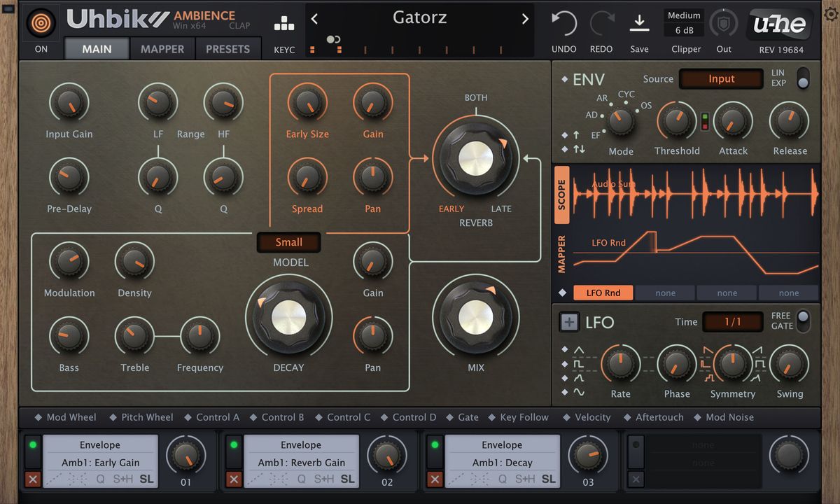Open settings gear in top corner
Screen dimensions: 840x504
click(x=831, y=15)
